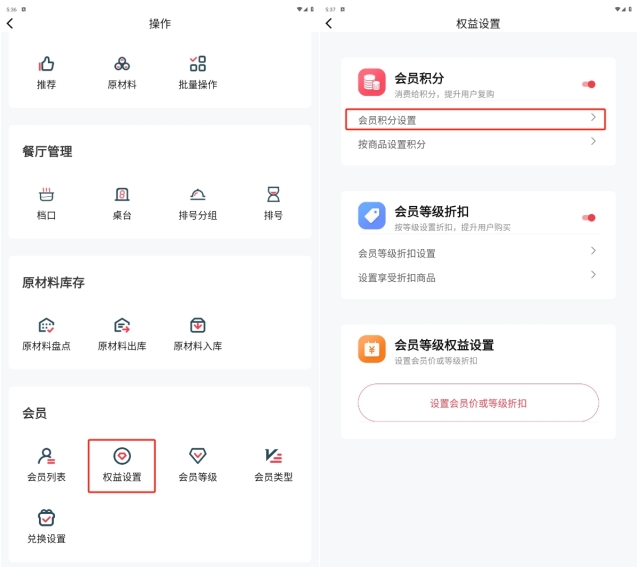
Task: Go back from 权益设置 page
Action: coord(329,23)
